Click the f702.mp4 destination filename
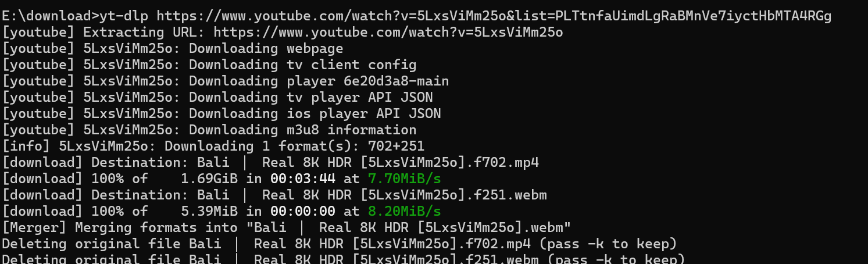The width and height of the screenshot is (868, 264). point(506,162)
